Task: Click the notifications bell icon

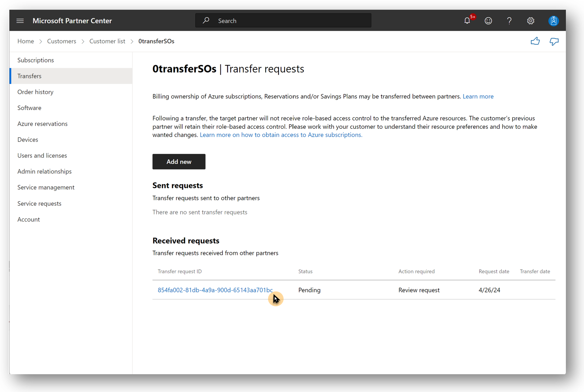Action: click(x=467, y=21)
